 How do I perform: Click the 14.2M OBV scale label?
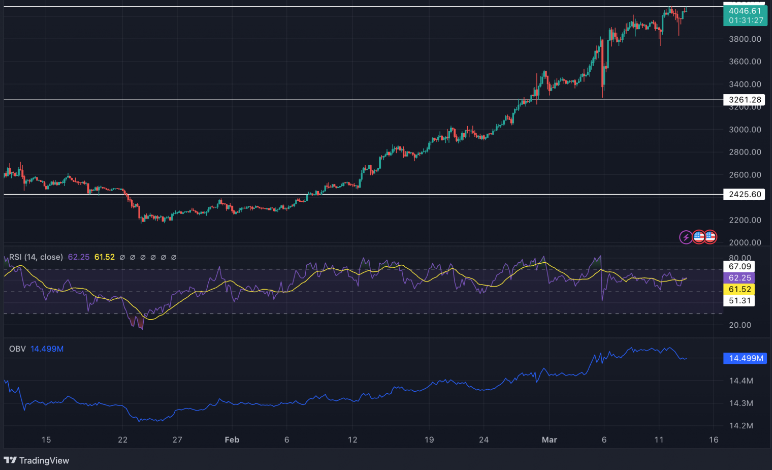tap(741, 426)
